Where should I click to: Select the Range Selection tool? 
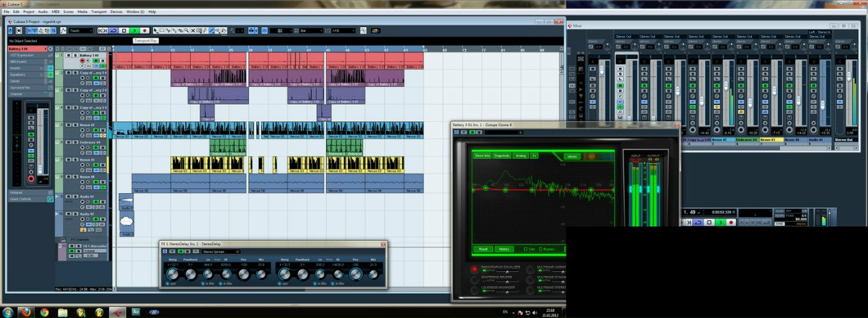[162, 31]
